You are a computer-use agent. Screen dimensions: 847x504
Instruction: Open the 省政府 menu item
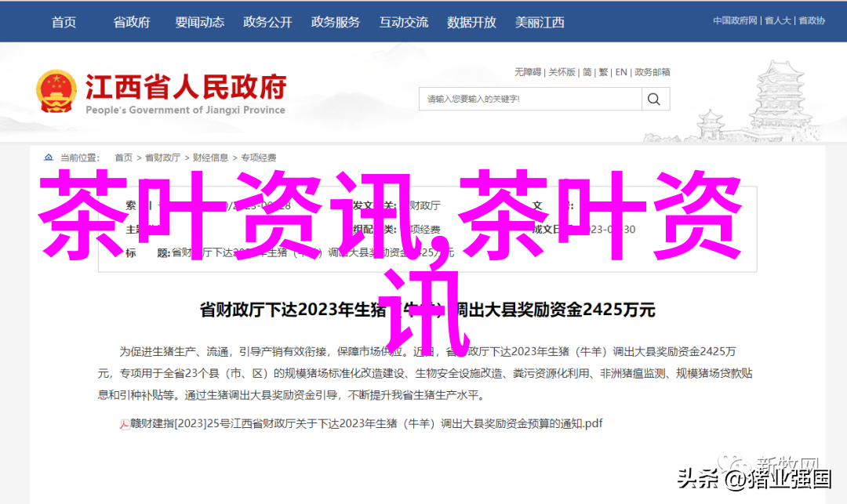(131, 22)
